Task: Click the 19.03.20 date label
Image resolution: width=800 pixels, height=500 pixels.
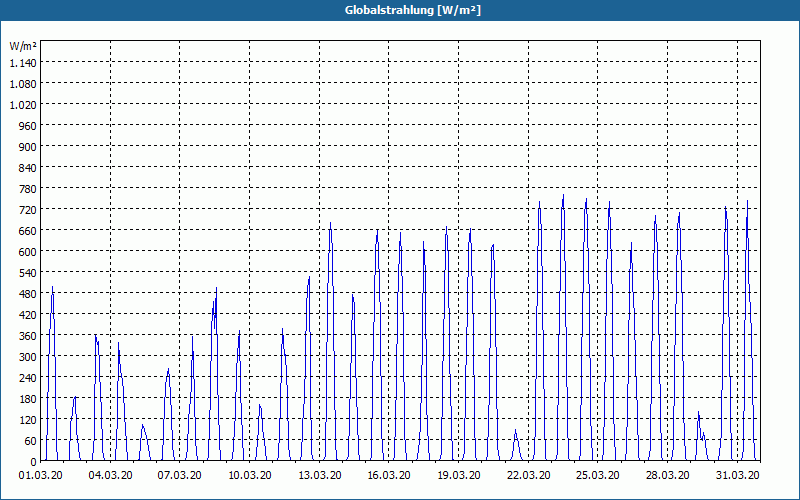Action: click(x=459, y=476)
